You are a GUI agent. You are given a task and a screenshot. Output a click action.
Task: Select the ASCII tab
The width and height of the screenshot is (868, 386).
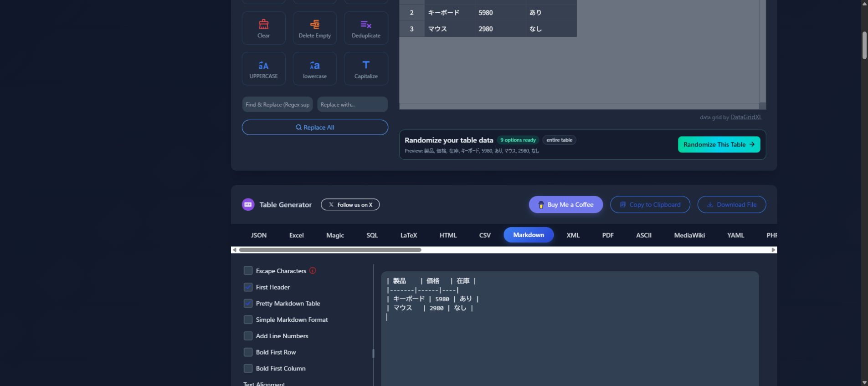[x=643, y=235]
